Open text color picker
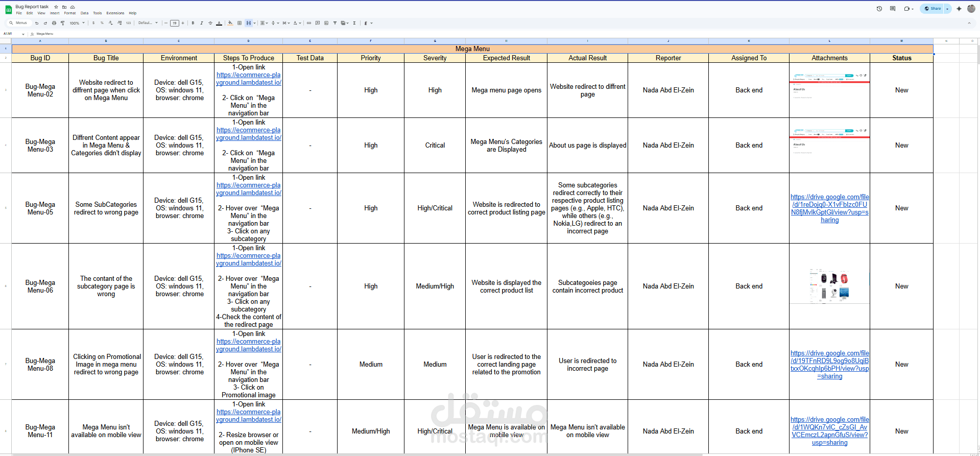 point(219,23)
